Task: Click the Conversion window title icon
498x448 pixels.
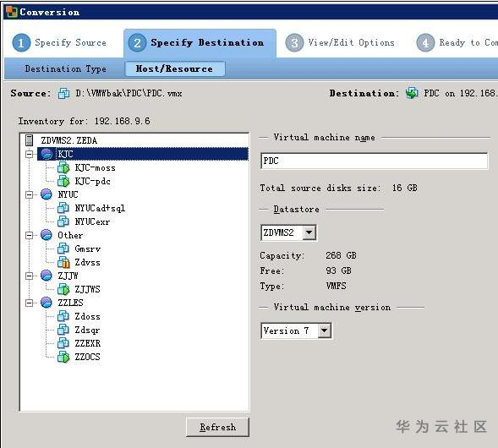Action: click(x=11, y=12)
